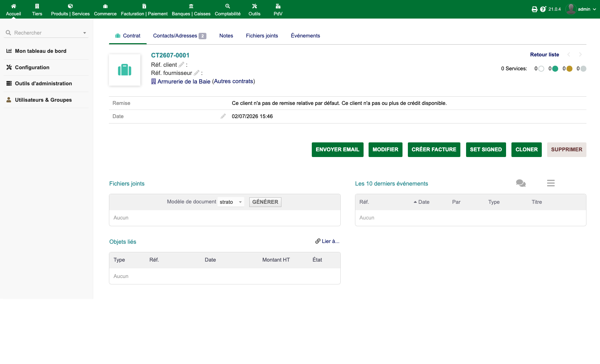Open the PdV point of sale icon
This screenshot has height=364, width=600.
coord(278,6)
